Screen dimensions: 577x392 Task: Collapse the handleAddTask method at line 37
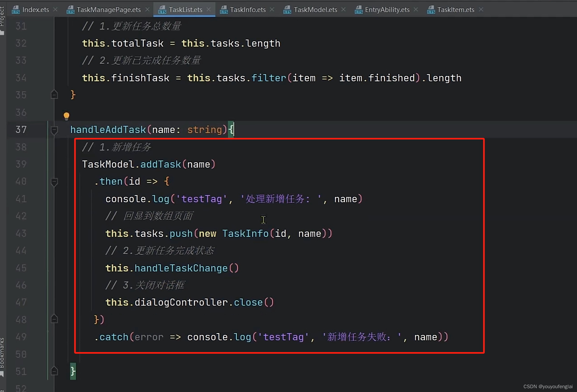click(54, 130)
